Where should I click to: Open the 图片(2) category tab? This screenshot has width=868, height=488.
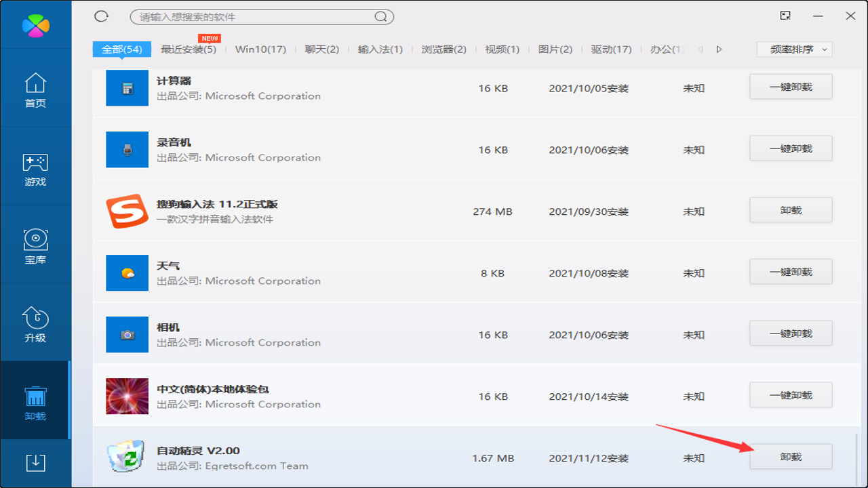tap(555, 49)
